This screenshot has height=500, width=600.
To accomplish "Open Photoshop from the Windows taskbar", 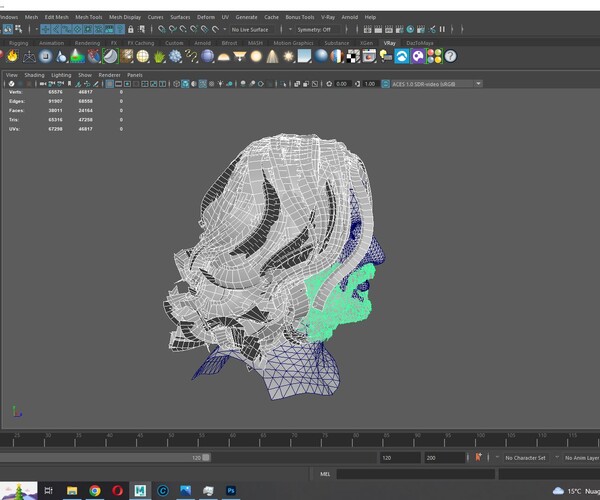I will pyautogui.click(x=231, y=490).
